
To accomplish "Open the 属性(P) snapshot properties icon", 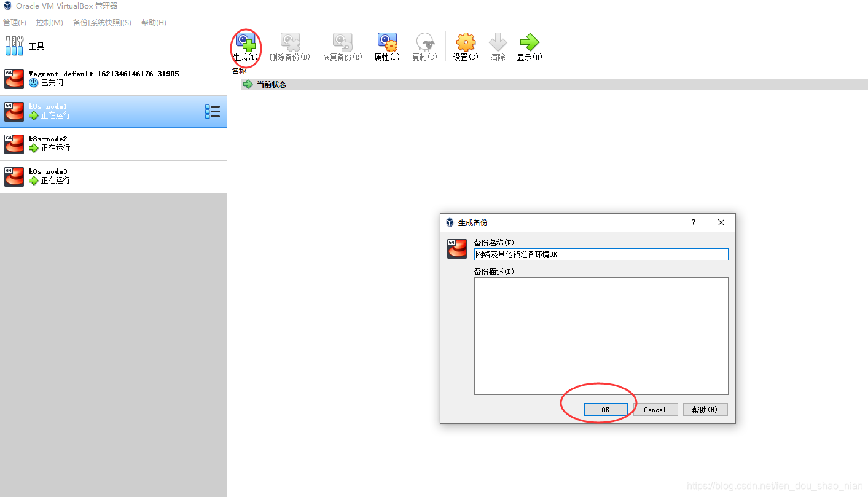I will tap(387, 42).
